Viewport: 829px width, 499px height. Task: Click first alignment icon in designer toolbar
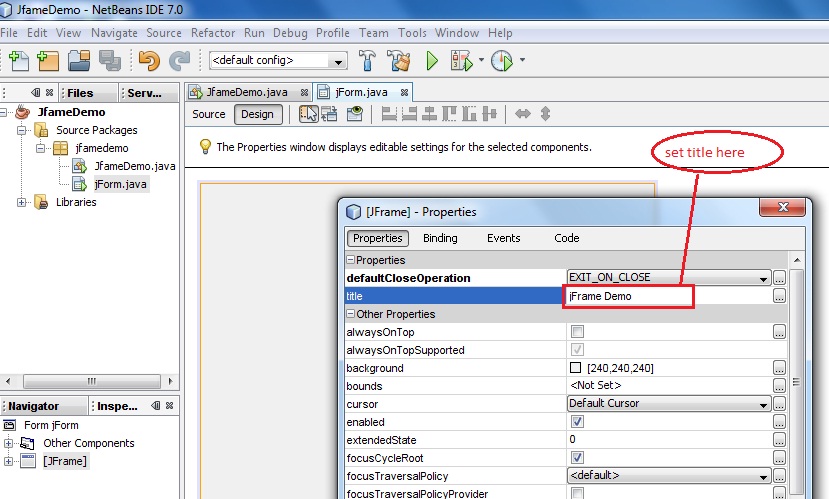pos(389,114)
